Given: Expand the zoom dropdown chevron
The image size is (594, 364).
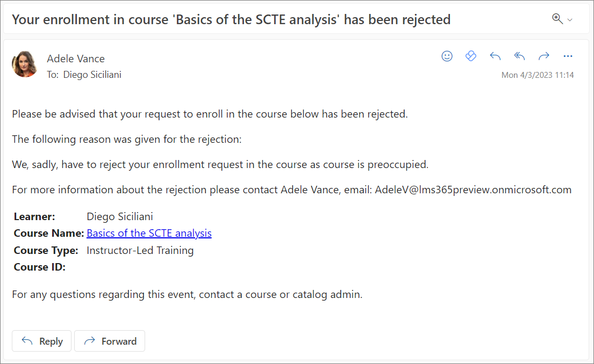Looking at the screenshot, I should (570, 20).
